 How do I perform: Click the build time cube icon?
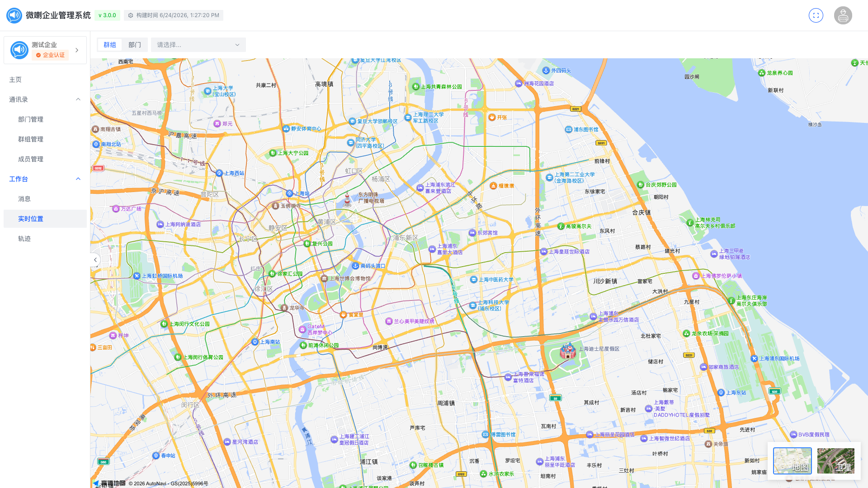coord(131,15)
